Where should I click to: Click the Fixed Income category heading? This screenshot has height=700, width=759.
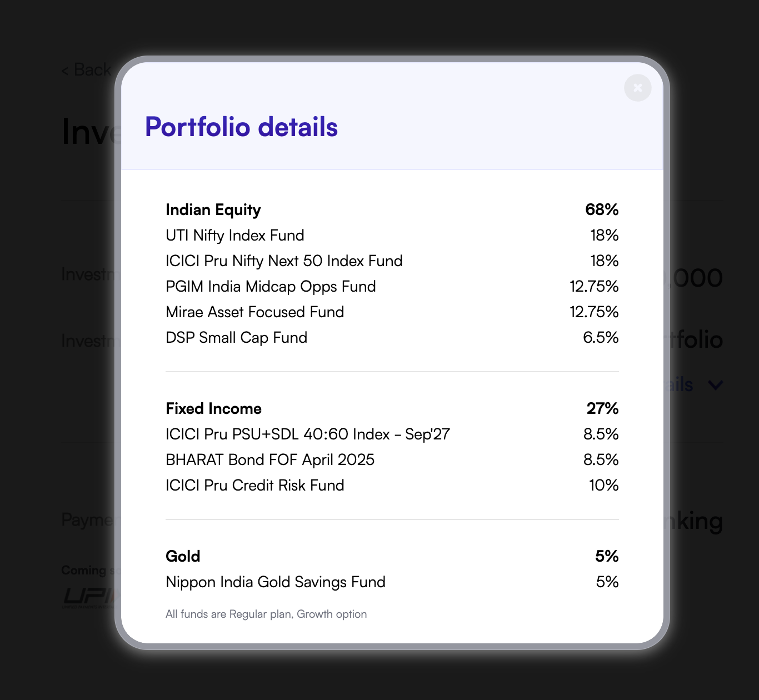pos(213,408)
